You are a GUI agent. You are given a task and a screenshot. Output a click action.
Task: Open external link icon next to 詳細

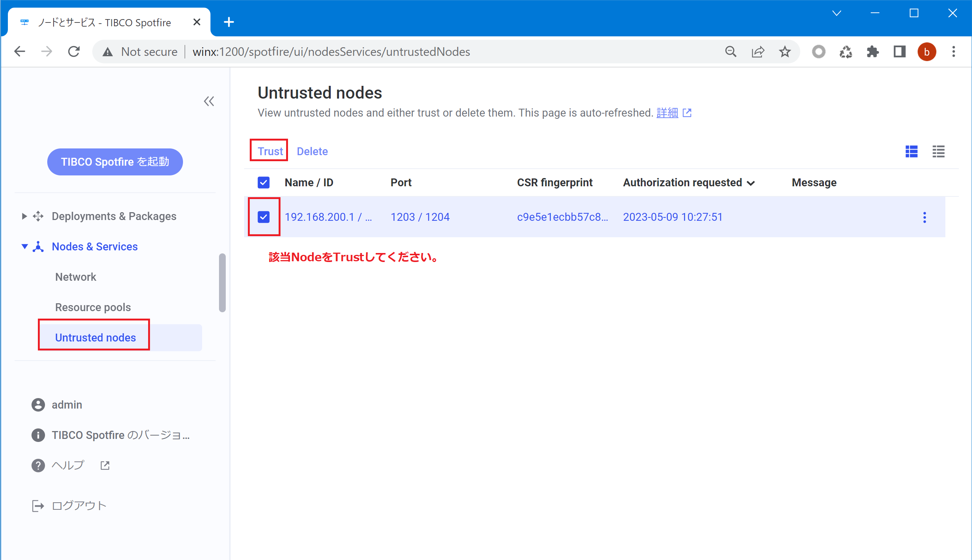687,113
